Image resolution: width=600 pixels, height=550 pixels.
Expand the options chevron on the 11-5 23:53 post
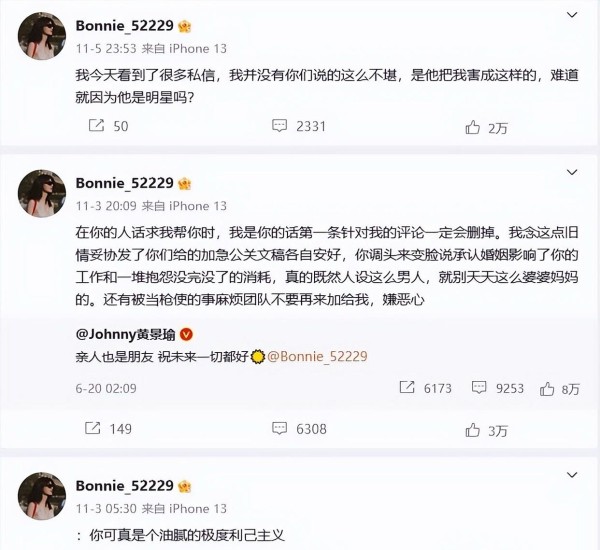pyautogui.click(x=572, y=15)
